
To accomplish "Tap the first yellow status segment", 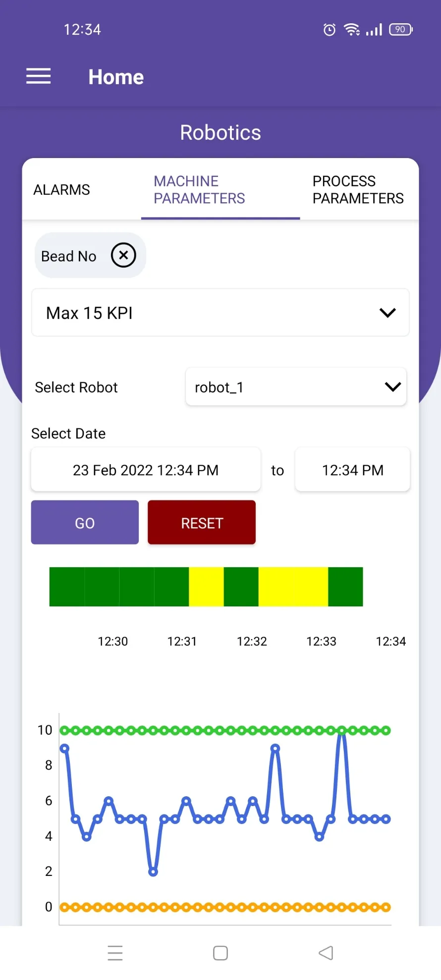I will 206,587.
